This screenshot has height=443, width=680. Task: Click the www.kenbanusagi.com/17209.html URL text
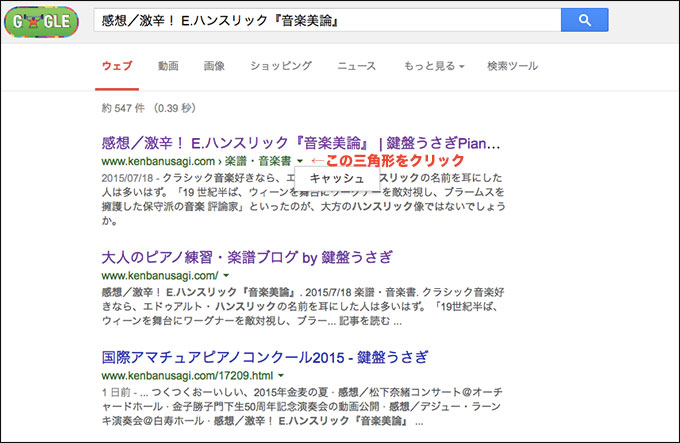[187, 375]
